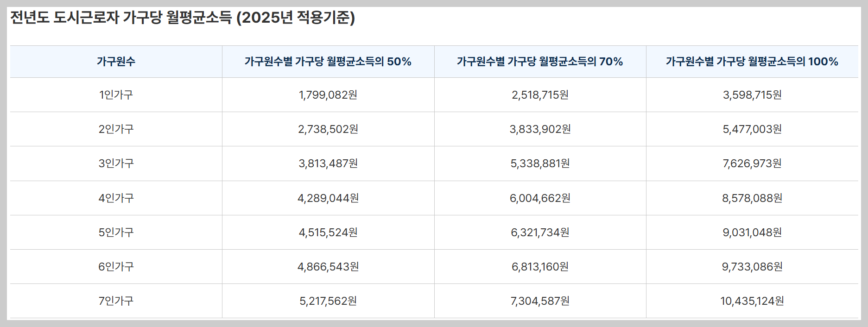Select the cell '4,289,044원'

328,198
